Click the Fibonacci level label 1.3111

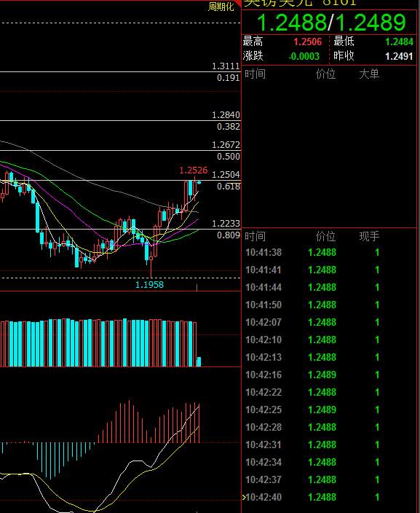(x=226, y=66)
